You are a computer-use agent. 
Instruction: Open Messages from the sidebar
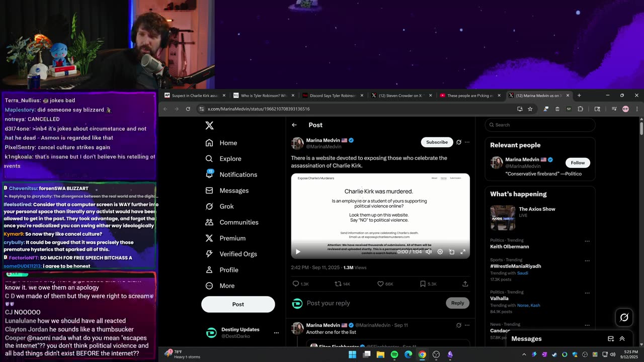coord(227,191)
